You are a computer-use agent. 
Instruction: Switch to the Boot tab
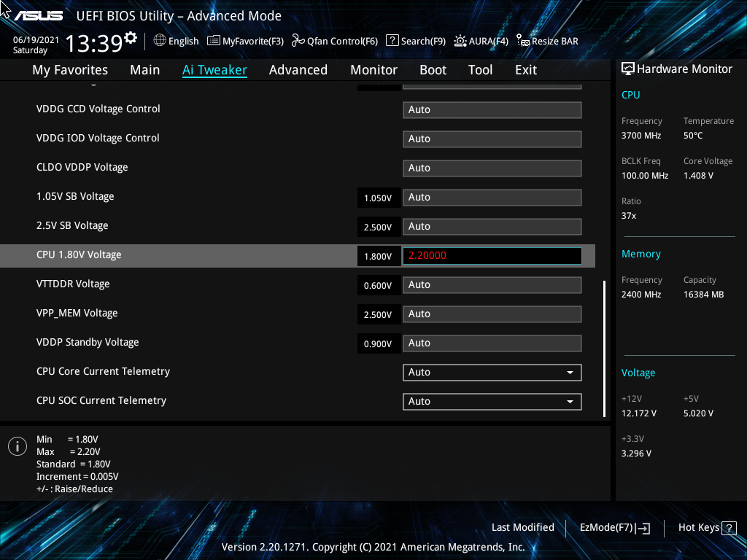[x=433, y=69]
